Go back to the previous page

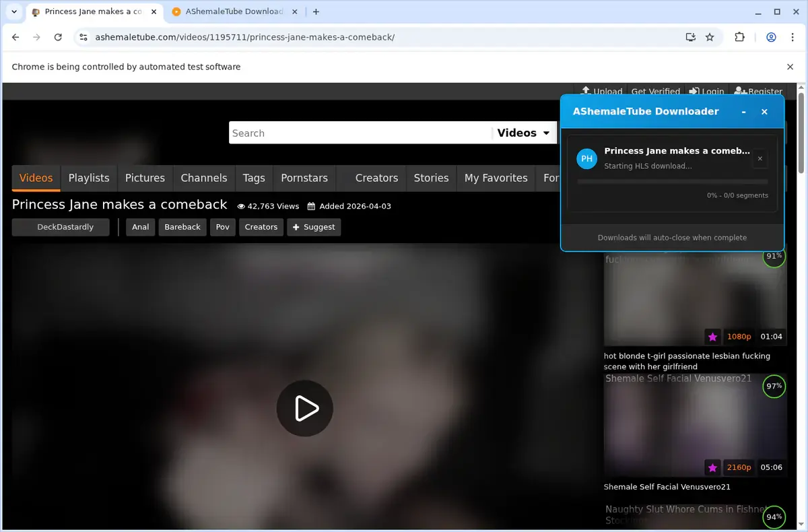15,37
